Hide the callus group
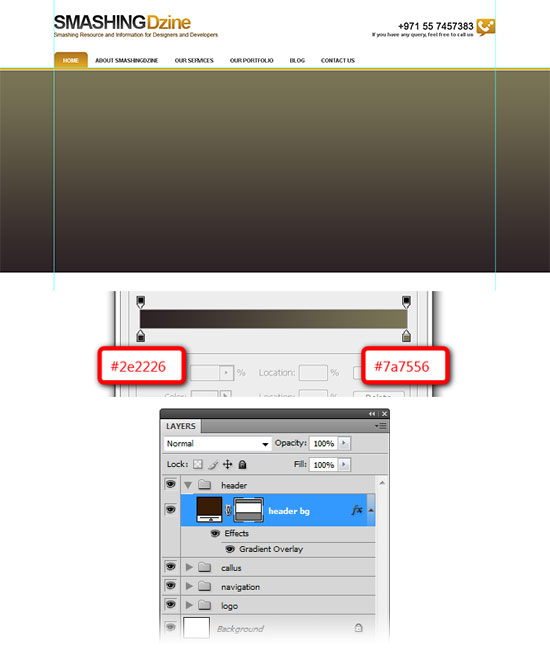 170,566
